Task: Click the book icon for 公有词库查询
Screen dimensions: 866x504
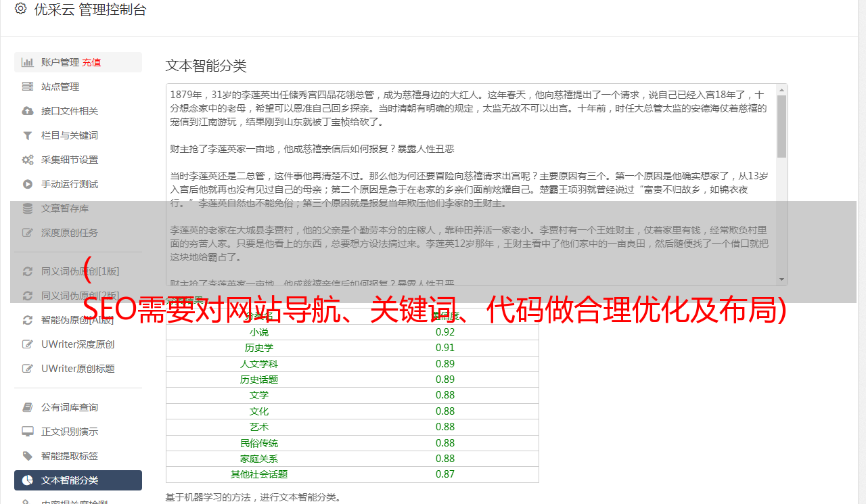Action: (x=27, y=407)
